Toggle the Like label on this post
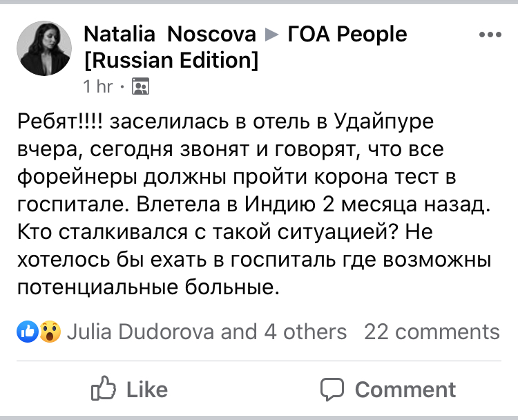Screen dimensions: 518x420 [146, 389]
